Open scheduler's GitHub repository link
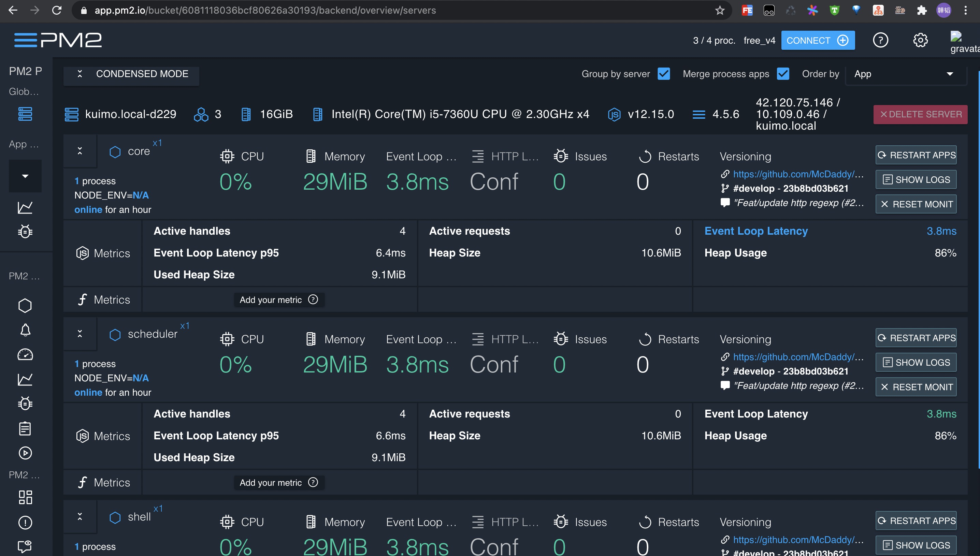980x556 pixels. (x=798, y=357)
